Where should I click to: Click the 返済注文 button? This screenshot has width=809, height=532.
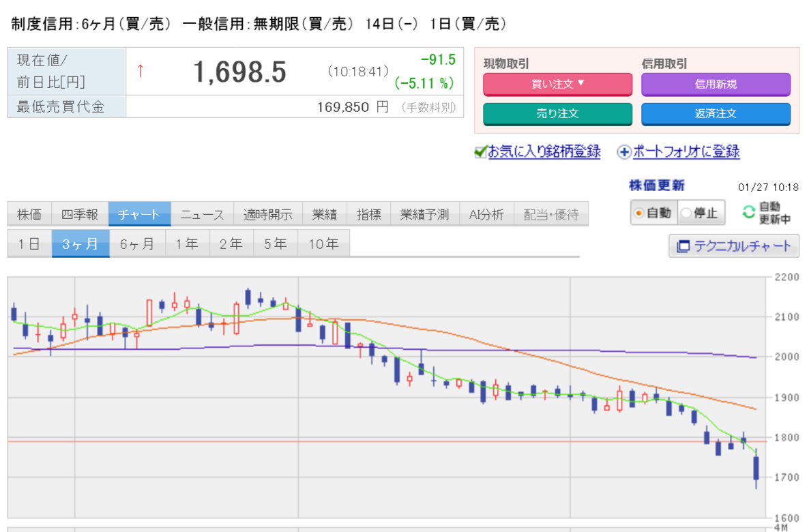[716, 114]
